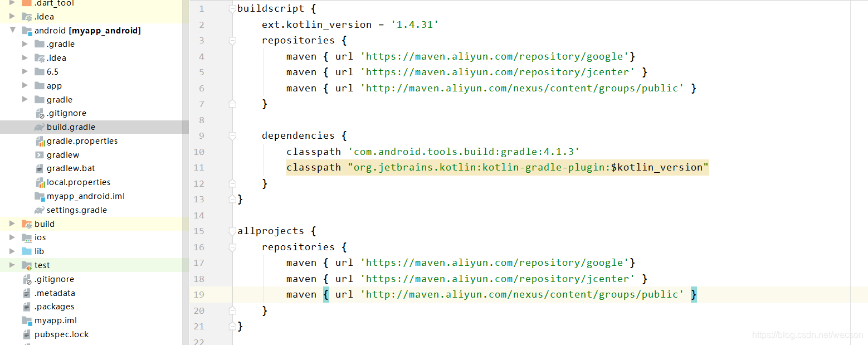This screenshot has width=868, height=345.
Task: Click the settings.gradle elephant icon
Action: 40,210
